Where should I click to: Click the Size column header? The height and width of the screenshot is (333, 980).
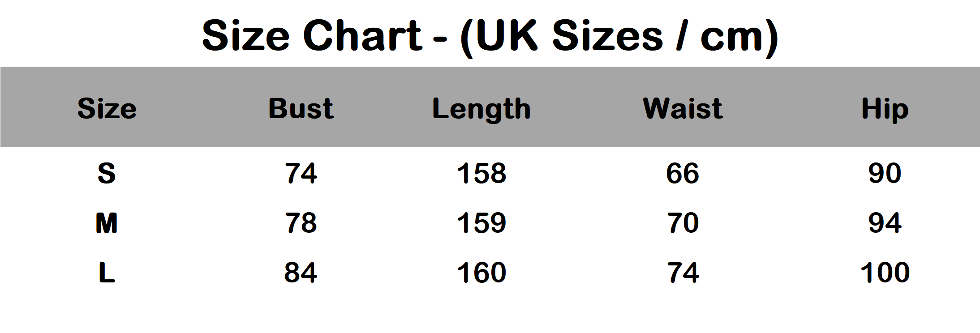coord(107,108)
